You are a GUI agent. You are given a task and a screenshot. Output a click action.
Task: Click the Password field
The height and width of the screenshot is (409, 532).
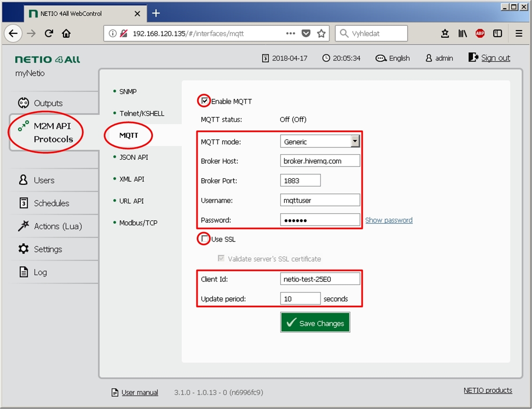click(x=320, y=220)
